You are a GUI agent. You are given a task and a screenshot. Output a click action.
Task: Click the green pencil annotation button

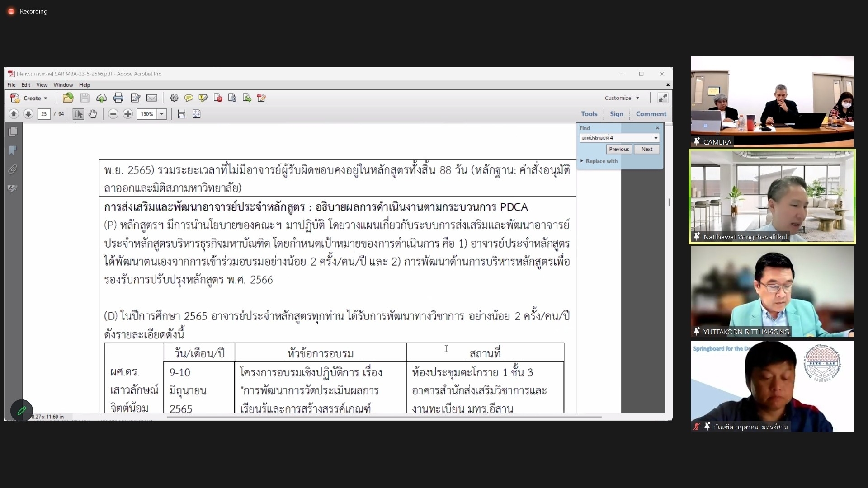point(22,411)
